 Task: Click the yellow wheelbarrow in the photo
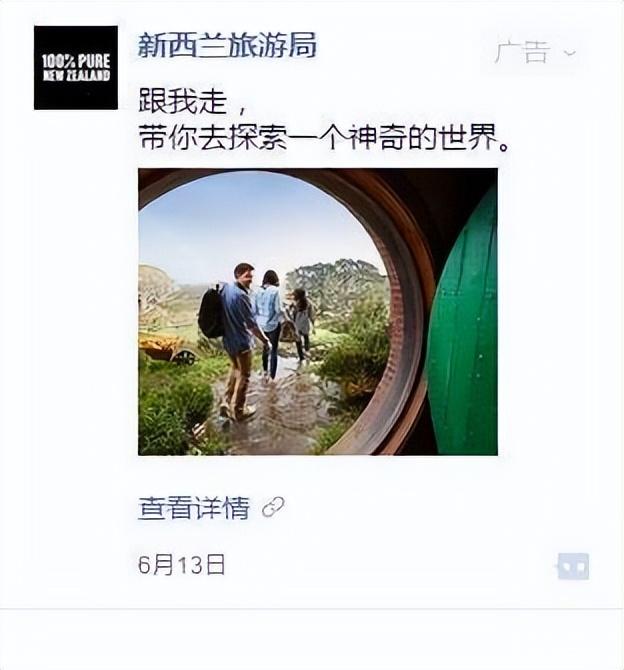pyautogui.click(x=168, y=348)
